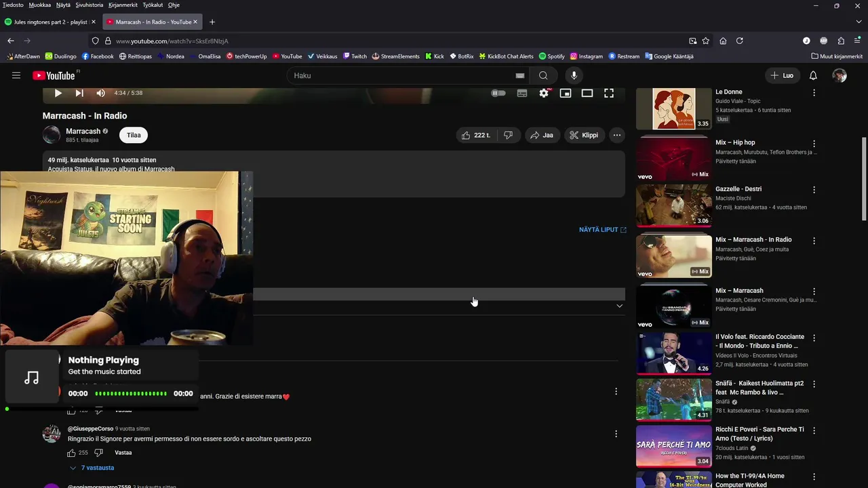Open Gazzelle - Destri options menu
Screen dimensions: 868x488
(x=814, y=190)
